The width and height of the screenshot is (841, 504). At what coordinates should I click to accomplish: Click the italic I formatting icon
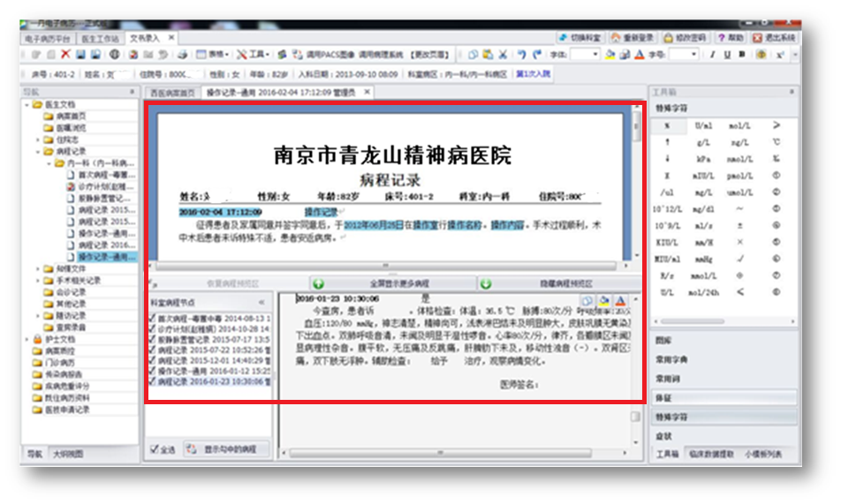point(712,56)
